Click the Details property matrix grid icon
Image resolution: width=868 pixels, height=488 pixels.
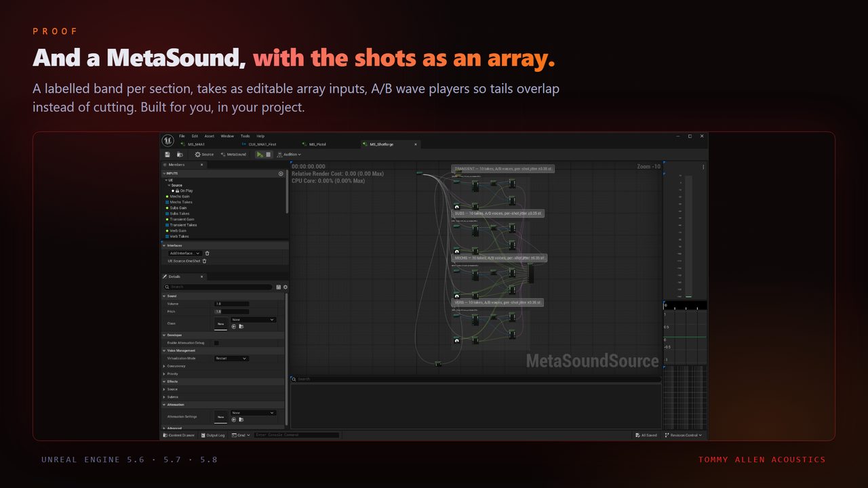279,287
